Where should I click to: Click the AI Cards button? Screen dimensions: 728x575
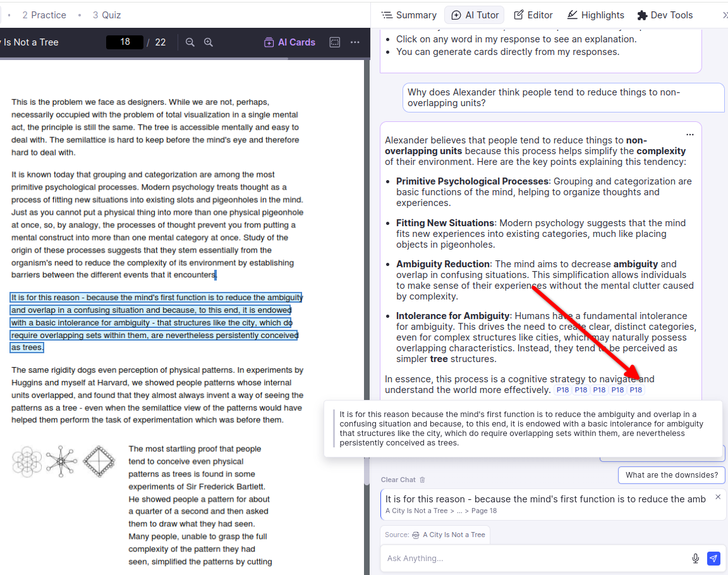pos(289,42)
